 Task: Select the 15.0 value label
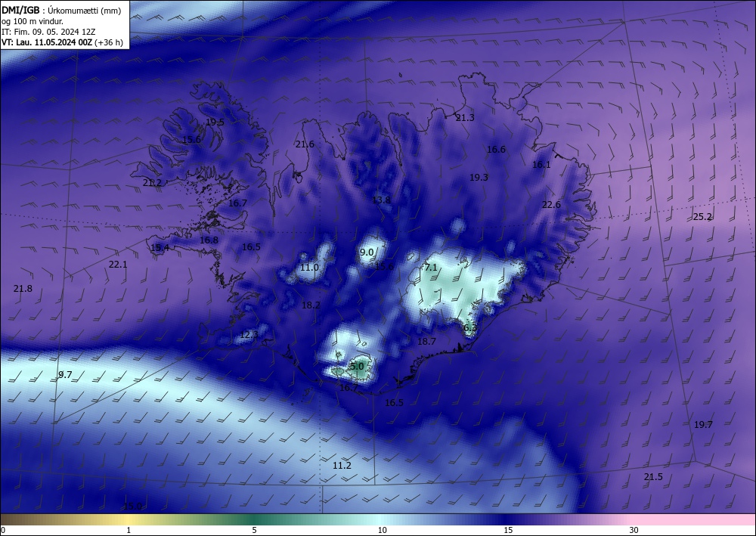click(132, 507)
